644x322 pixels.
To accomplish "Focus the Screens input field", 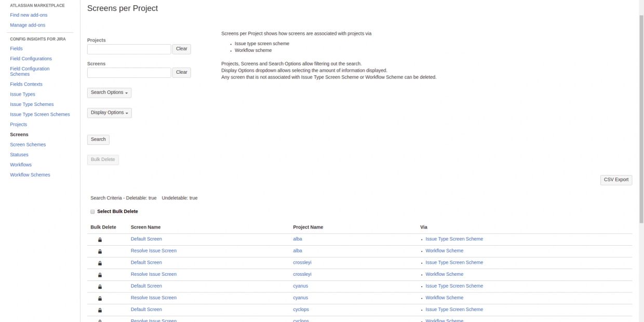I will coord(129,73).
